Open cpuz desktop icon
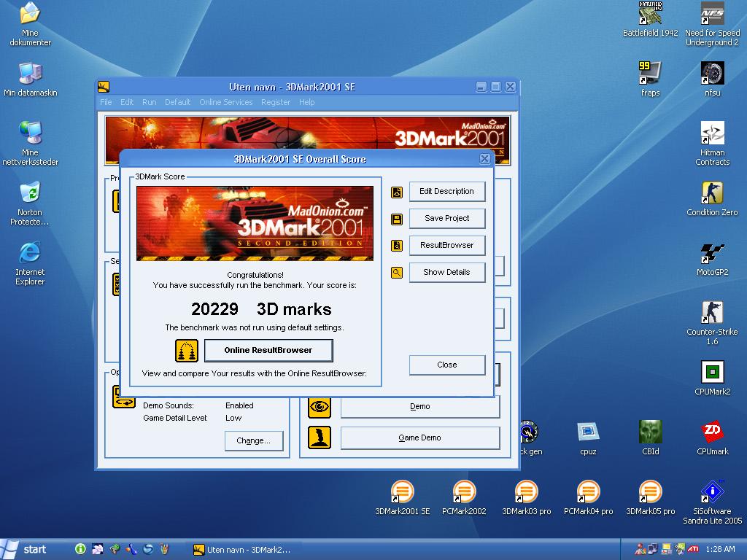The height and width of the screenshot is (560, 747). pos(588,437)
